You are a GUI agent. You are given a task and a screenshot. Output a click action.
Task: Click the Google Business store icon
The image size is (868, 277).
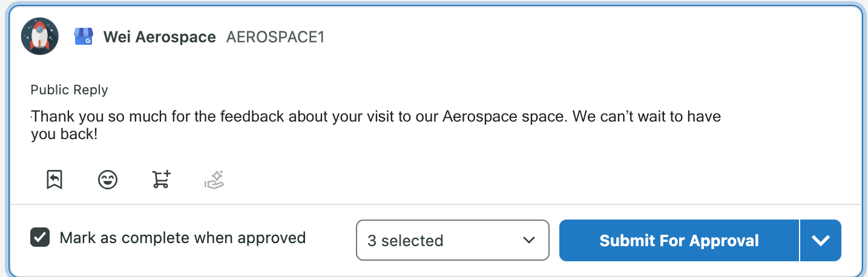click(x=83, y=37)
